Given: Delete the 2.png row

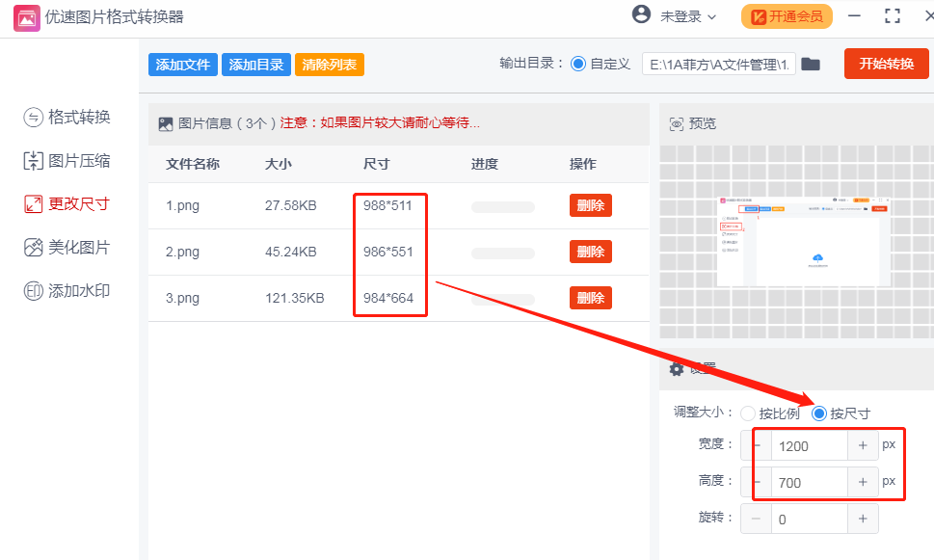Looking at the screenshot, I should coord(590,252).
